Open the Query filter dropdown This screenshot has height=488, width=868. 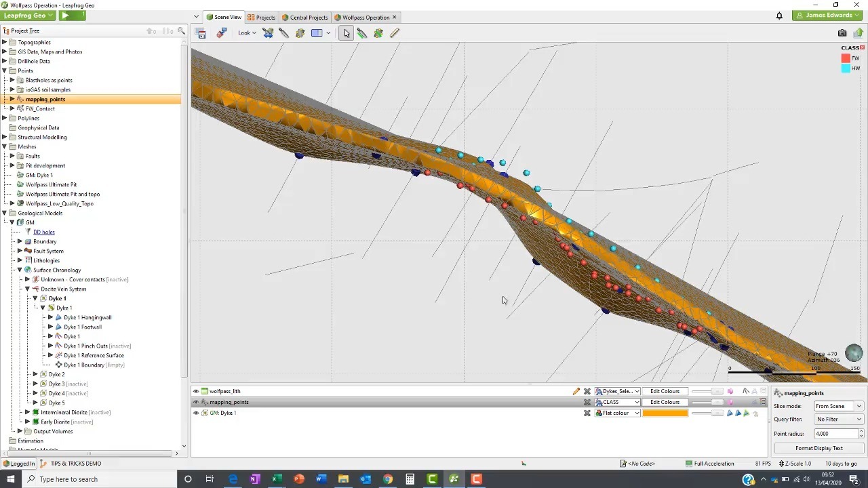[838, 419]
